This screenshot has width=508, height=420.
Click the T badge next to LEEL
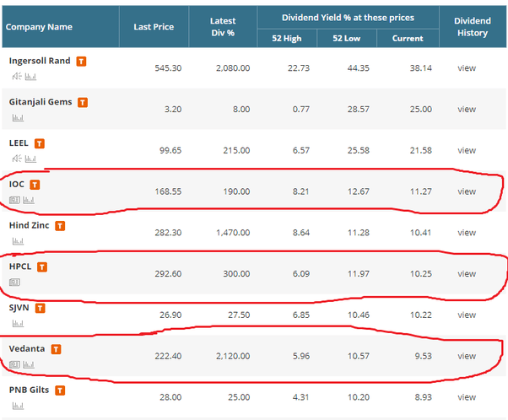(40, 143)
